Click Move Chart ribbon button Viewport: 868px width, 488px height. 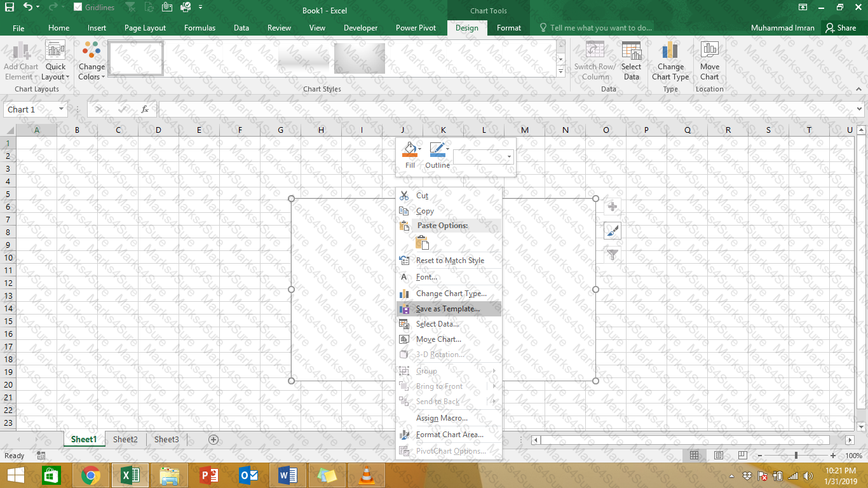[710, 62]
